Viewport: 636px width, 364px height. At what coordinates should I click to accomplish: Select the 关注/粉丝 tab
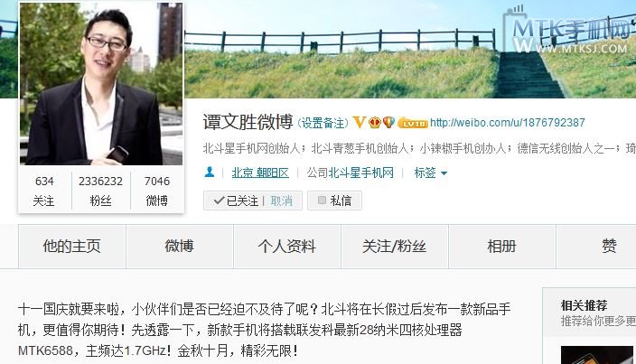tap(395, 246)
